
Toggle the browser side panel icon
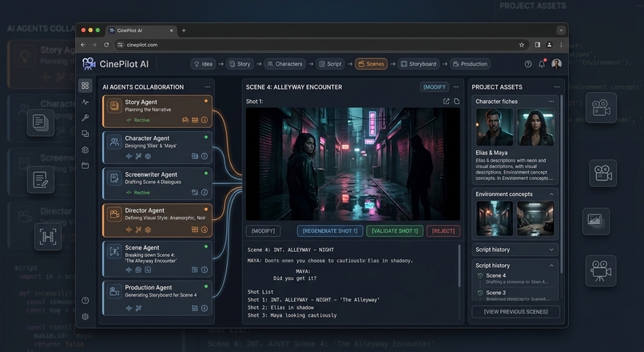(537, 45)
